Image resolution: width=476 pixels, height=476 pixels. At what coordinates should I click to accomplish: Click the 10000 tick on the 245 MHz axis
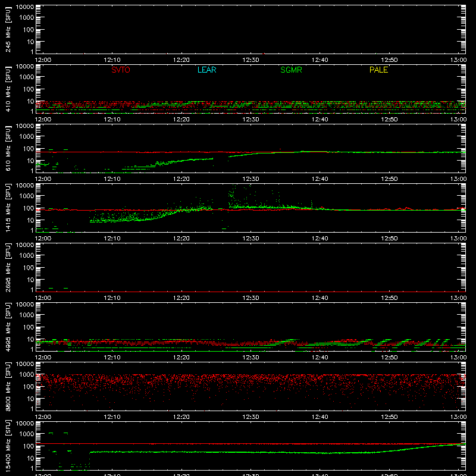pos(25,7)
